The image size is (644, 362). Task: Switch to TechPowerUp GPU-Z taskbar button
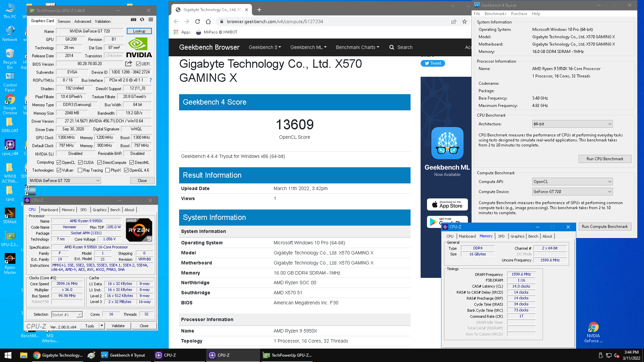coord(287,355)
